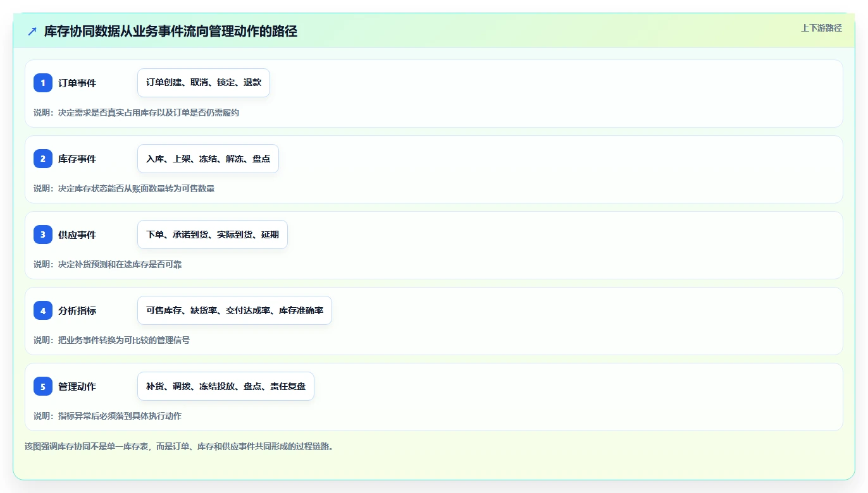The image size is (868, 493).
Task: Click the 管理动作 step label
Action: coord(77,386)
